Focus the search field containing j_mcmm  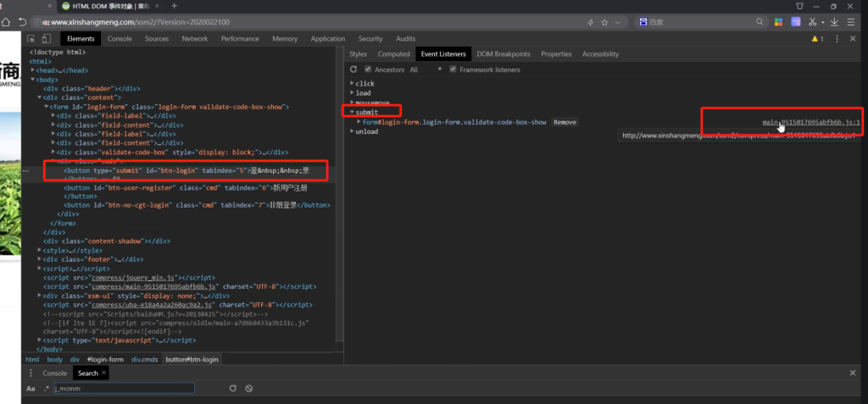pos(124,389)
